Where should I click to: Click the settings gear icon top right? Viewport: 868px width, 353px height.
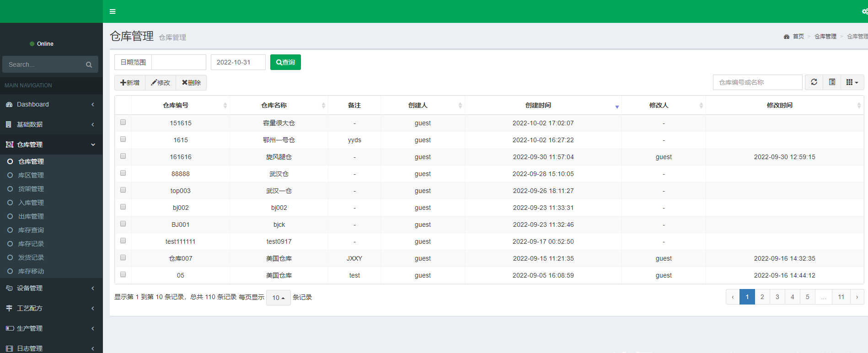coord(864,11)
